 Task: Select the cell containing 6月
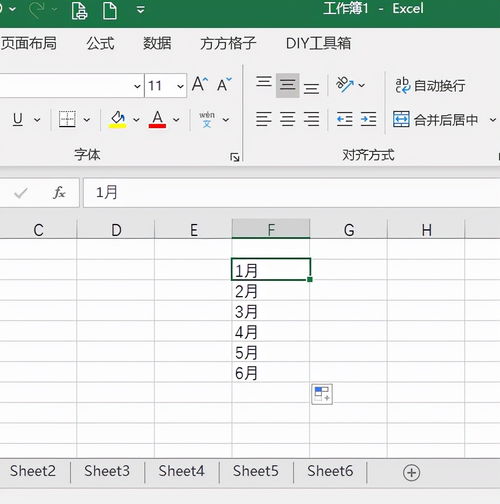(x=271, y=372)
